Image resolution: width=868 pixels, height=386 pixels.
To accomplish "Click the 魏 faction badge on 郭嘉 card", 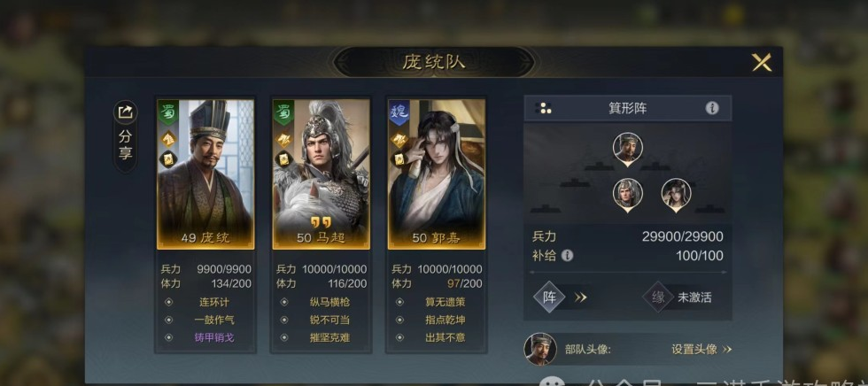I will pos(399,112).
